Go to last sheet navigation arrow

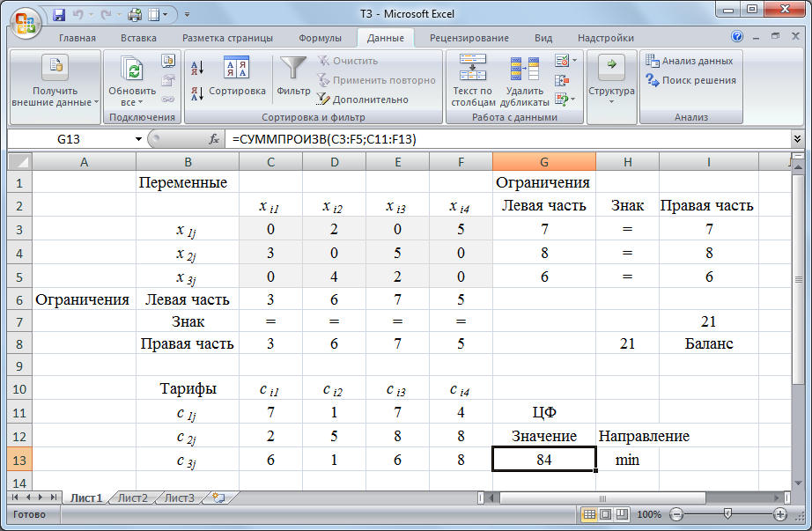point(54,498)
